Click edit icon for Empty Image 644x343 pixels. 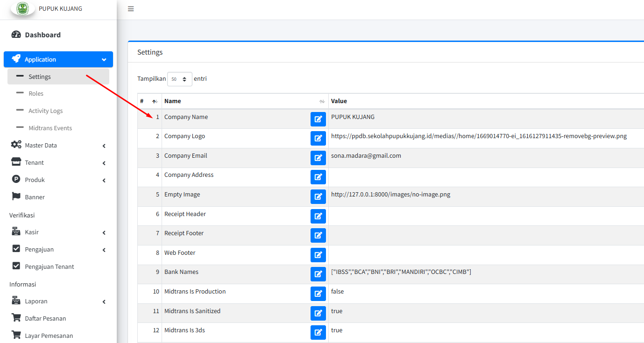pyautogui.click(x=318, y=197)
